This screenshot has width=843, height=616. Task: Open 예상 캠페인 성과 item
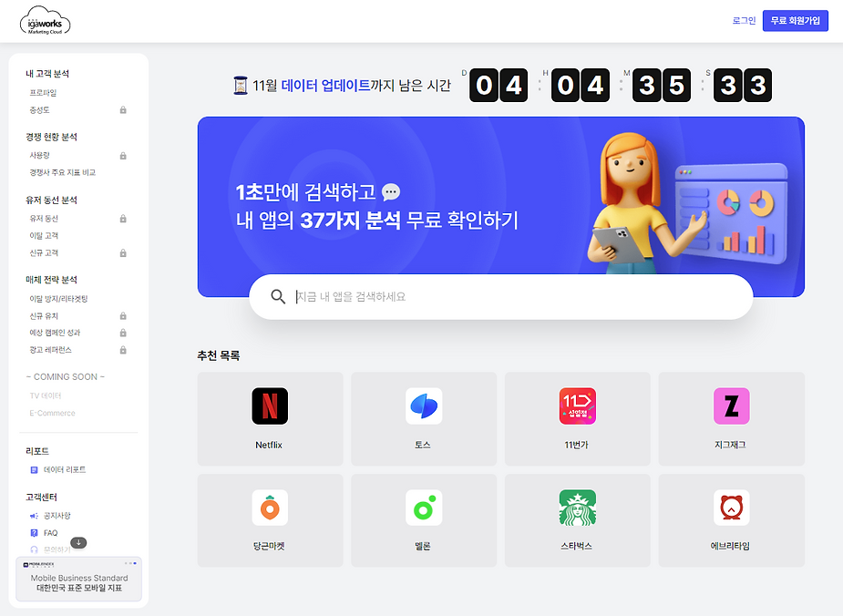[x=55, y=333]
